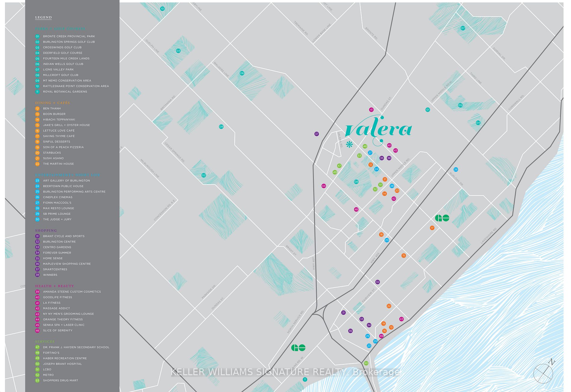Select 'Dining + Cafés' legend heading
The height and width of the screenshot is (392, 571).
pos(53,103)
